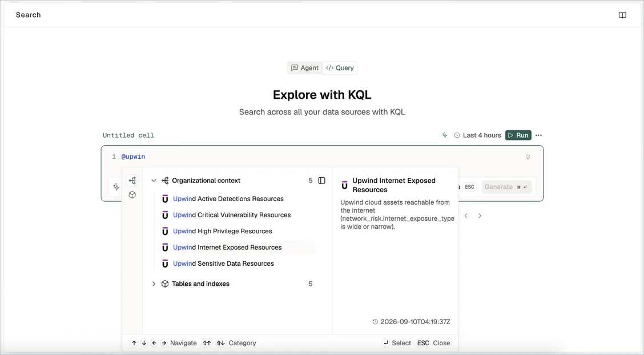Click the Search page title
Image resolution: width=644 pixels, height=355 pixels.
pyautogui.click(x=29, y=15)
